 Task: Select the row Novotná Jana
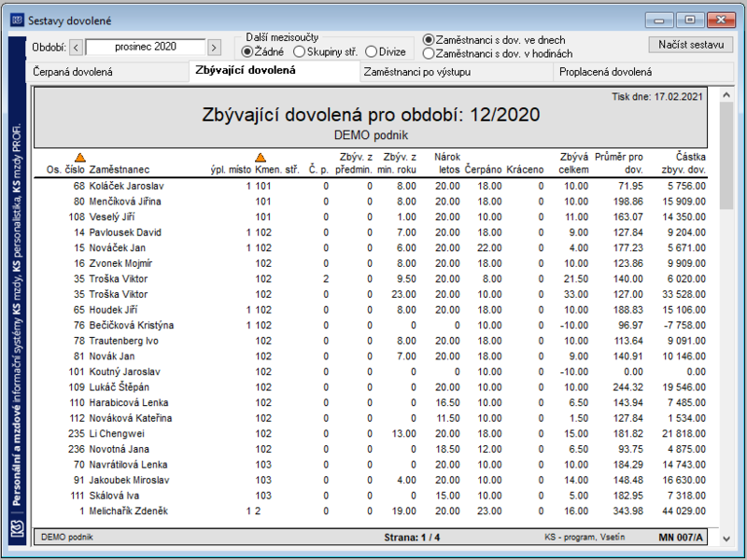(x=371, y=449)
